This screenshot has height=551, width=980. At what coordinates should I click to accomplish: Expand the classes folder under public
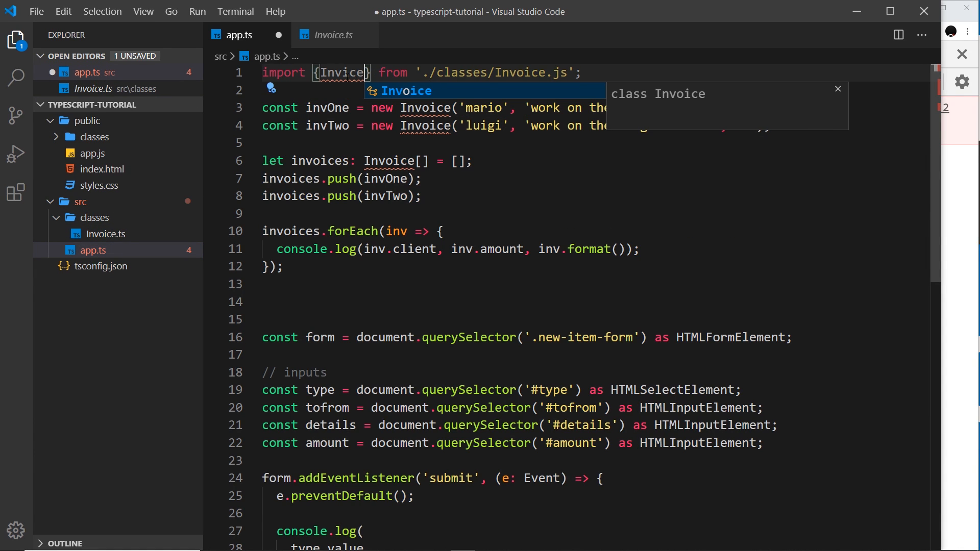tap(56, 137)
